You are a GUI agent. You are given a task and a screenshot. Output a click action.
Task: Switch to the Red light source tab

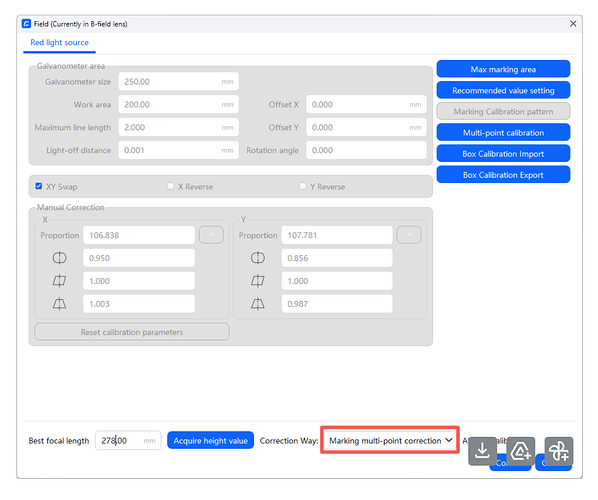pos(59,43)
